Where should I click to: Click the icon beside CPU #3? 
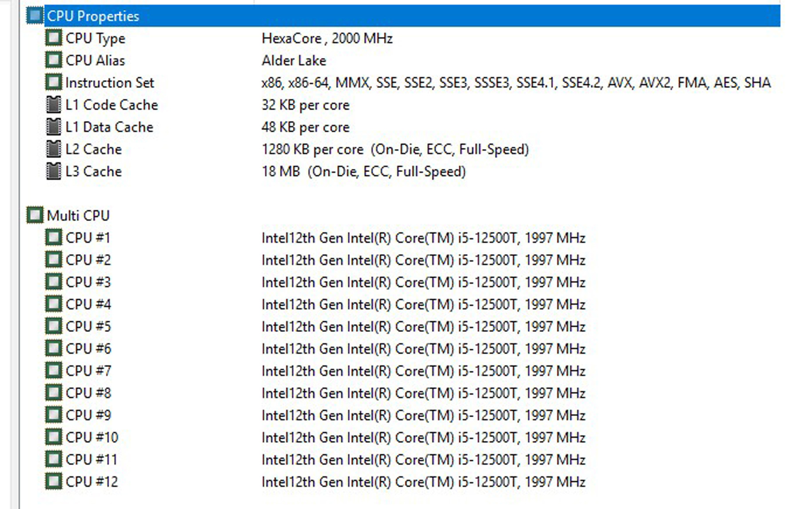[54, 282]
